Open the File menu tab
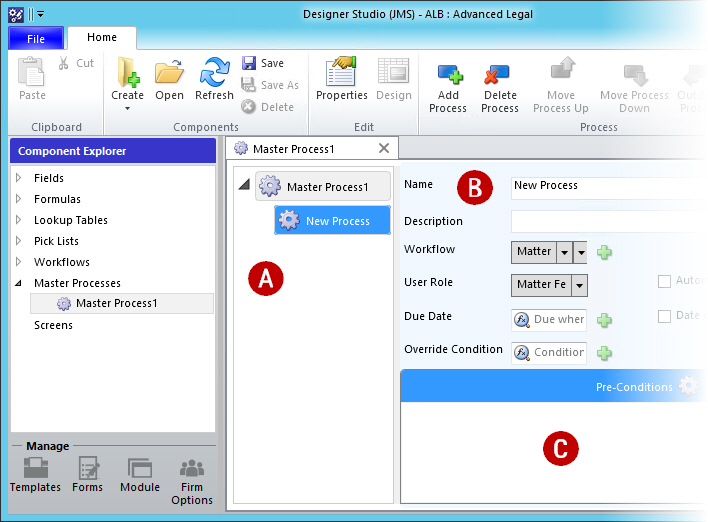Image resolution: width=708 pixels, height=522 pixels. pos(36,38)
